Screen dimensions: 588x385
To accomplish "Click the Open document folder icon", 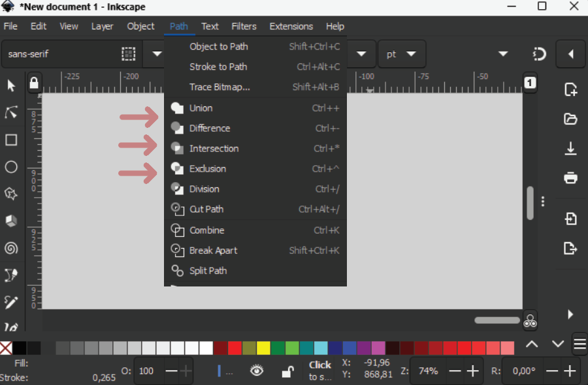I will tap(570, 119).
